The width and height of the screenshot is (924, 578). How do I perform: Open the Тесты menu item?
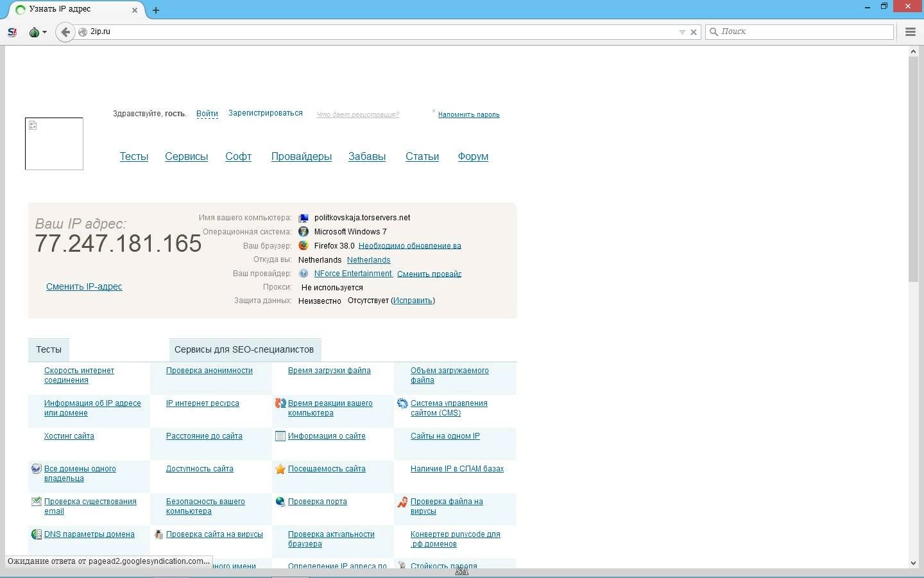tap(134, 156)
